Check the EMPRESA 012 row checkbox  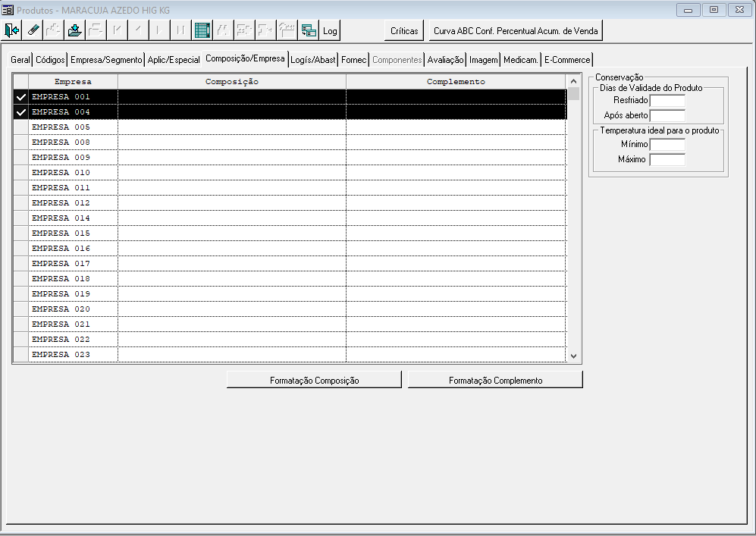pos(20,203)
